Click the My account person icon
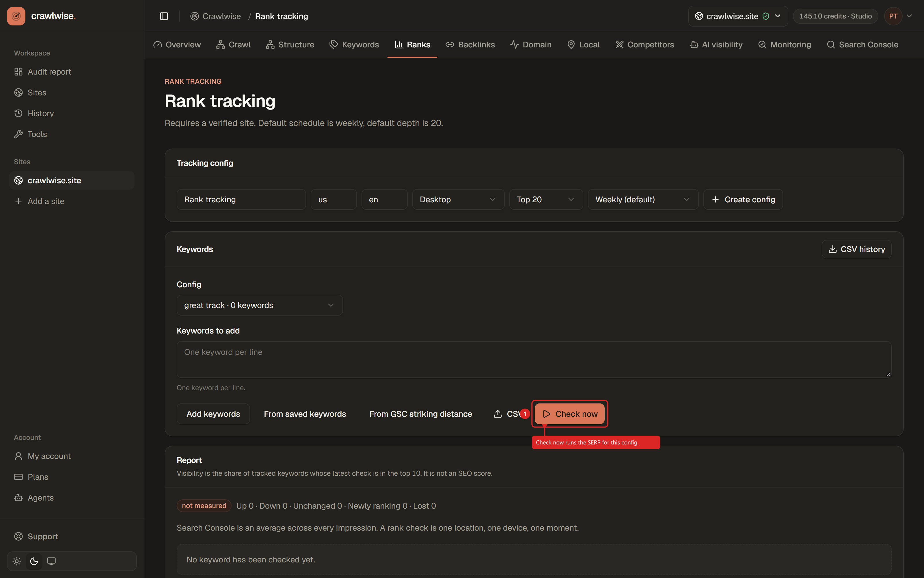 tap(18, 456)
